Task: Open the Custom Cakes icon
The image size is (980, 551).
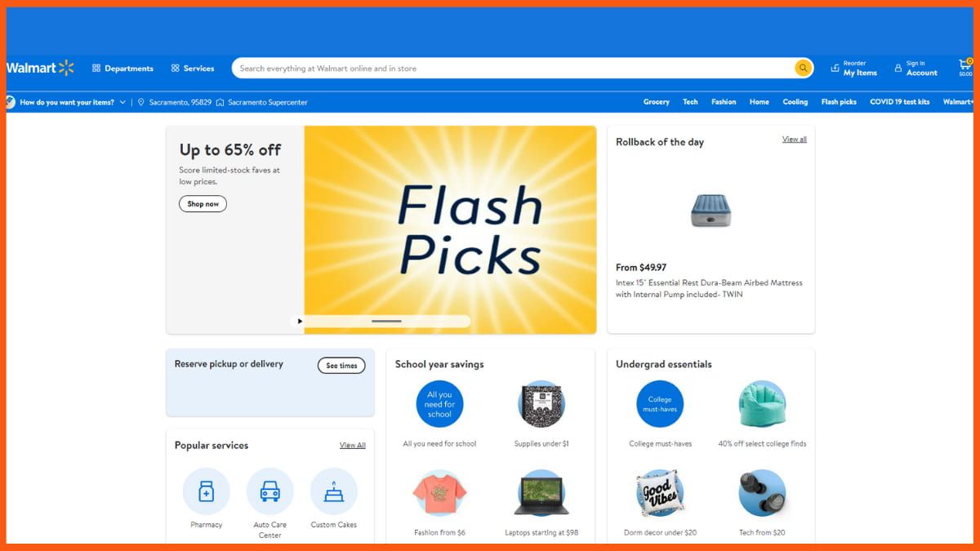Action: pos(333,491)
